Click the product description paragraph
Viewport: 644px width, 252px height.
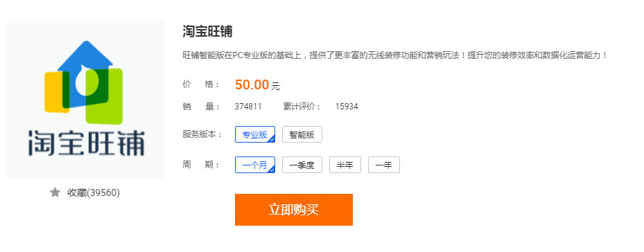[x=395, y=55]
